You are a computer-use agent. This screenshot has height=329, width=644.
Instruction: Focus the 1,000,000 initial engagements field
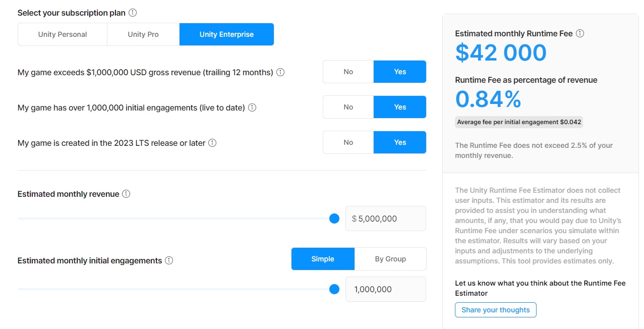click(x=386, y=289)
